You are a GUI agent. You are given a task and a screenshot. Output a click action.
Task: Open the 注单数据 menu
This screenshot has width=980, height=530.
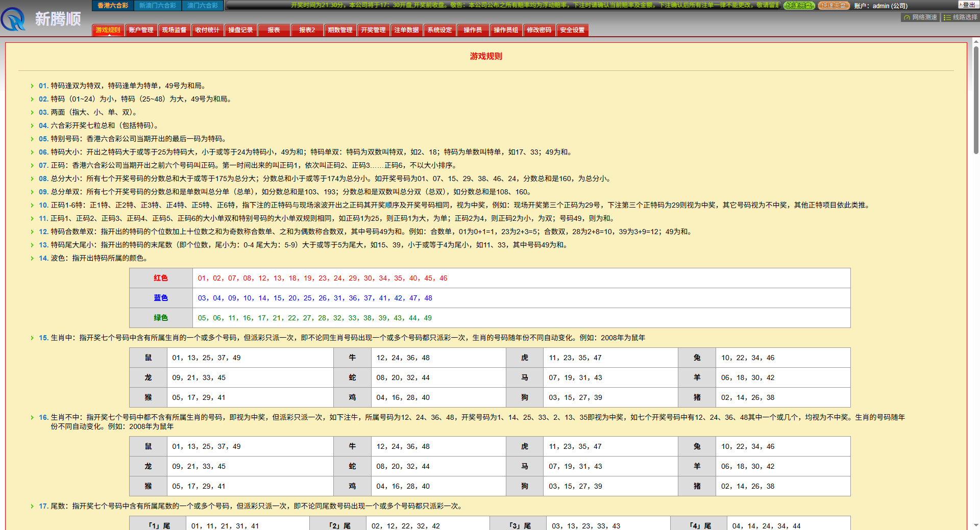click(406, 30)
